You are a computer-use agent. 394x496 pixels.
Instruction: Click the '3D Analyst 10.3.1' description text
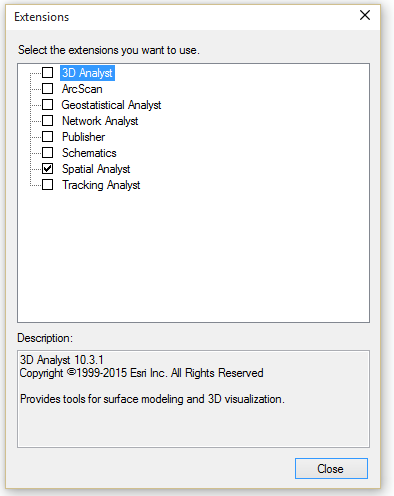[62, 360]
